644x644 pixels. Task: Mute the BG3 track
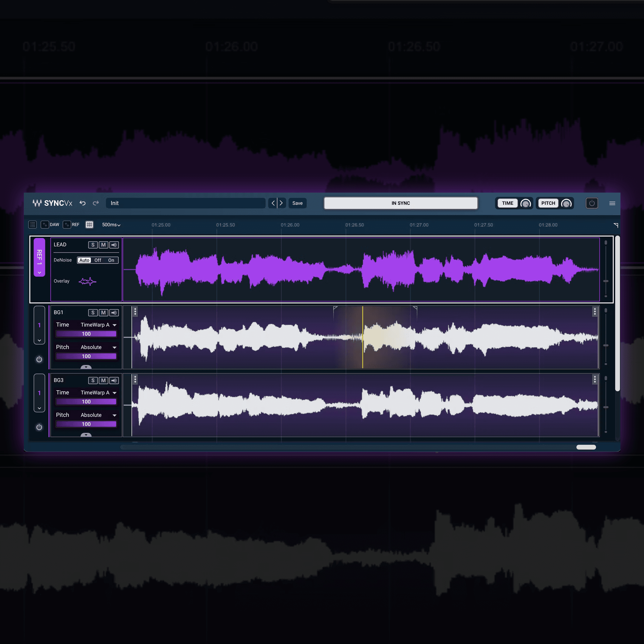103,380
